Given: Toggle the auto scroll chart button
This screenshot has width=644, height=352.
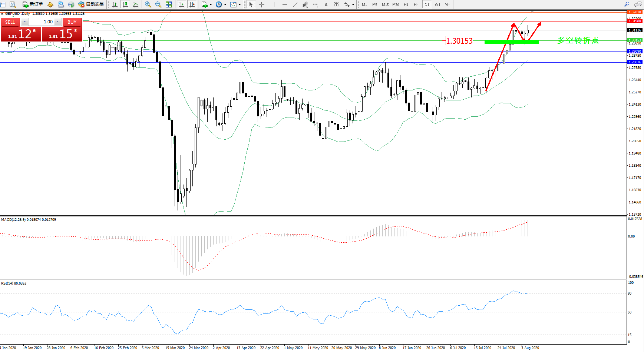Looking at the screenshot, I should click(182, 4).
